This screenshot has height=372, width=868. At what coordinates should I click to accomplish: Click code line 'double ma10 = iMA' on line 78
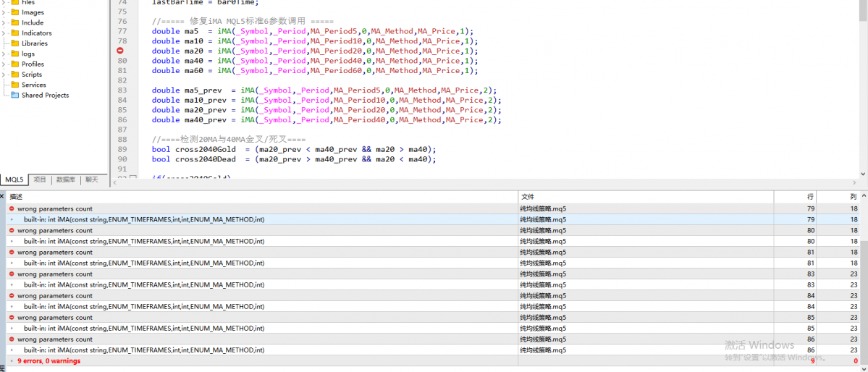(315, 41)
